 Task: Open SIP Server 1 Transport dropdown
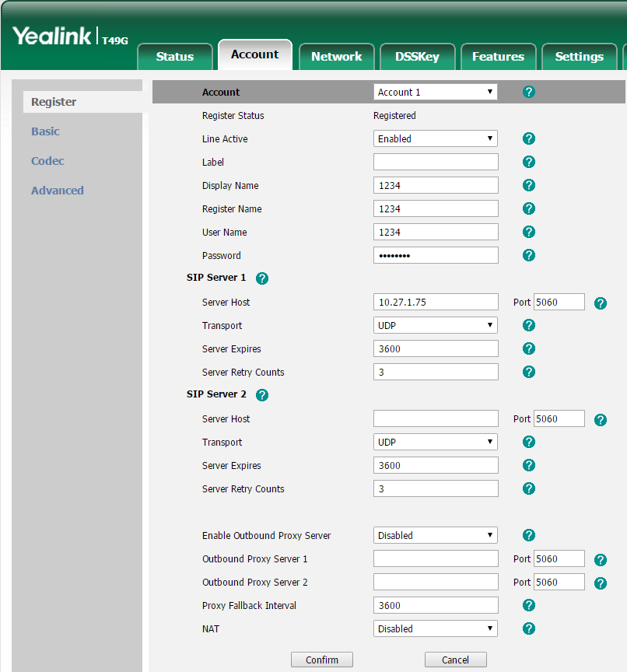coord(435,325)
